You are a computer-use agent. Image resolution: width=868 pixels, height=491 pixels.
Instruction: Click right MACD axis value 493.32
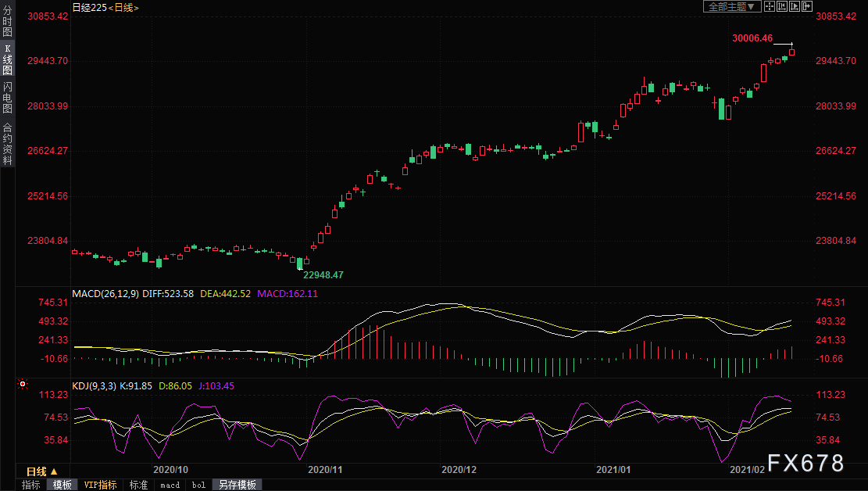(x=830, y=321)
